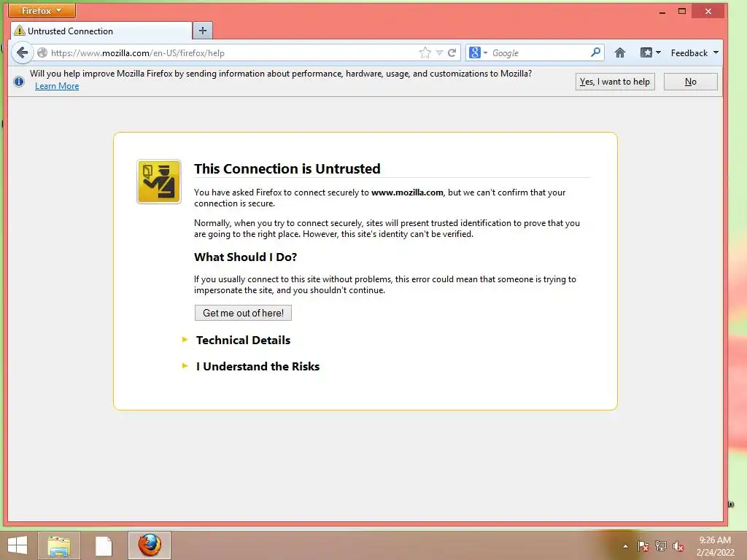Open the Feedback dropdown menu

coord(694,52)
